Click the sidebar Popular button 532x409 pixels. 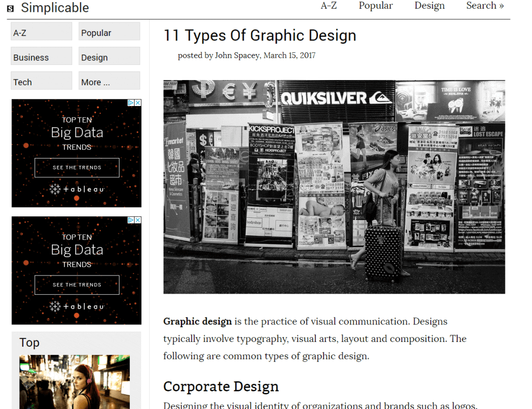tap(109, 31)
